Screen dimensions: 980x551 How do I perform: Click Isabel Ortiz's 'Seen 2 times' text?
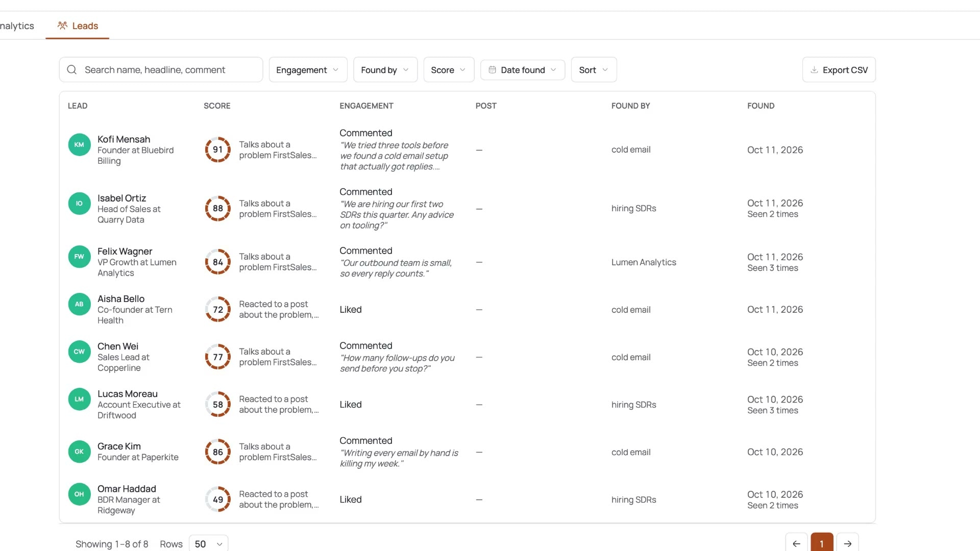tap(772, 214)
